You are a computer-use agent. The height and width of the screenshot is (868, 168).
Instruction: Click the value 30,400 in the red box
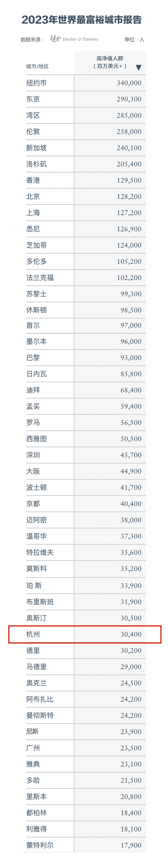pos(131,634)
